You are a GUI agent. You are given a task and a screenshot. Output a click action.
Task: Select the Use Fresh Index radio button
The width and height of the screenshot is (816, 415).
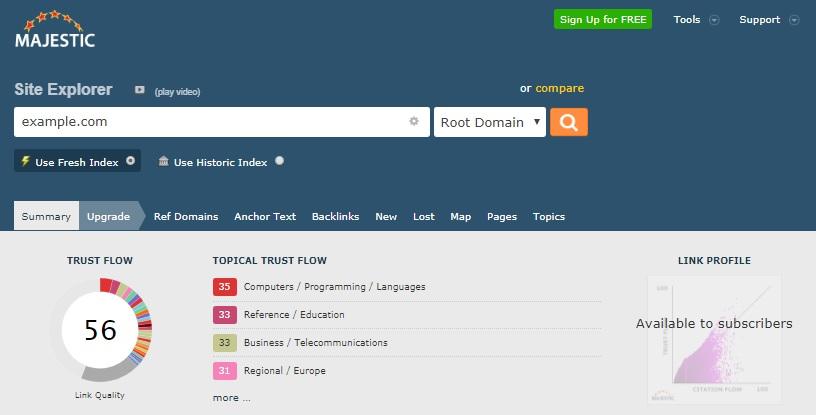coord(131,161)
